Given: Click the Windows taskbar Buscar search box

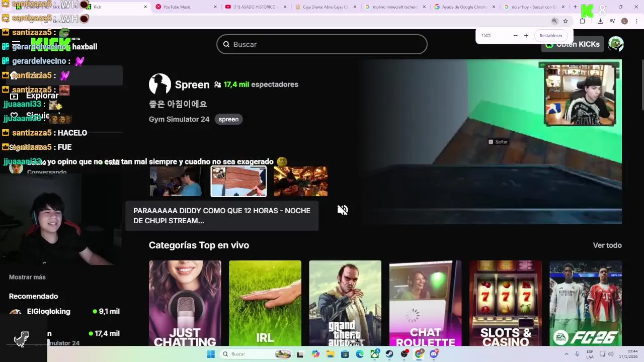Looking at the screenshot, I should click(256, 354).
